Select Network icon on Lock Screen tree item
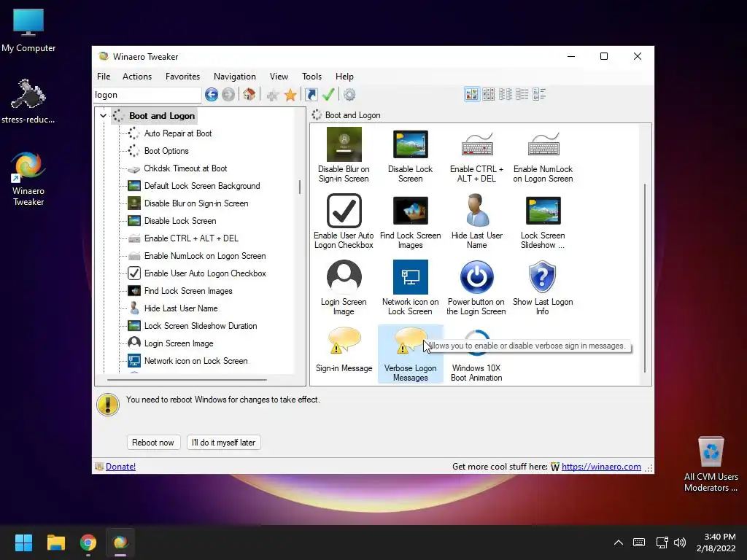Viewport: 747px width, 560px height. (x=196, y=361)
